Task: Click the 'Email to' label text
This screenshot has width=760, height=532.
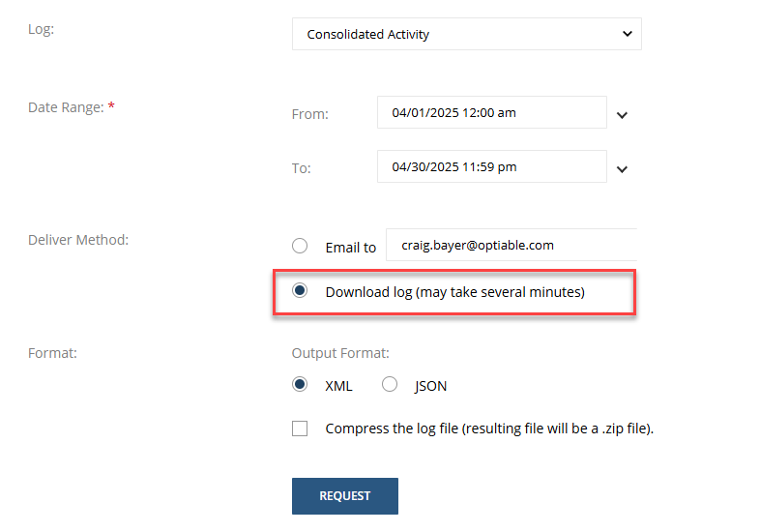Action: 350,248
